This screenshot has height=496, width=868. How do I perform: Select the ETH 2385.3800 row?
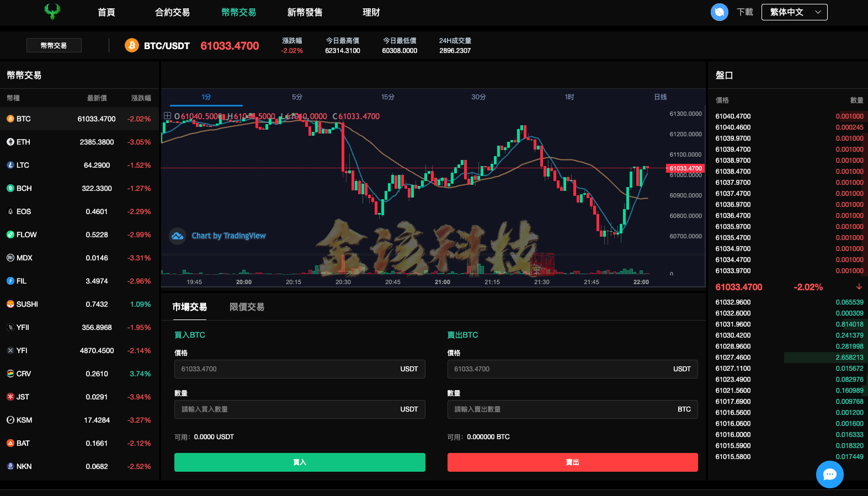click(x=79, y=142)
